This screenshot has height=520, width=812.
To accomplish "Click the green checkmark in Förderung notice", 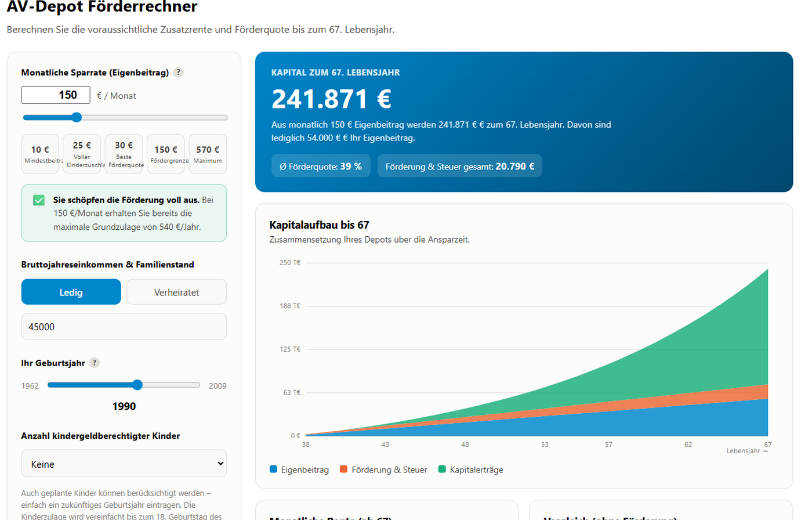I will point(39,200).
